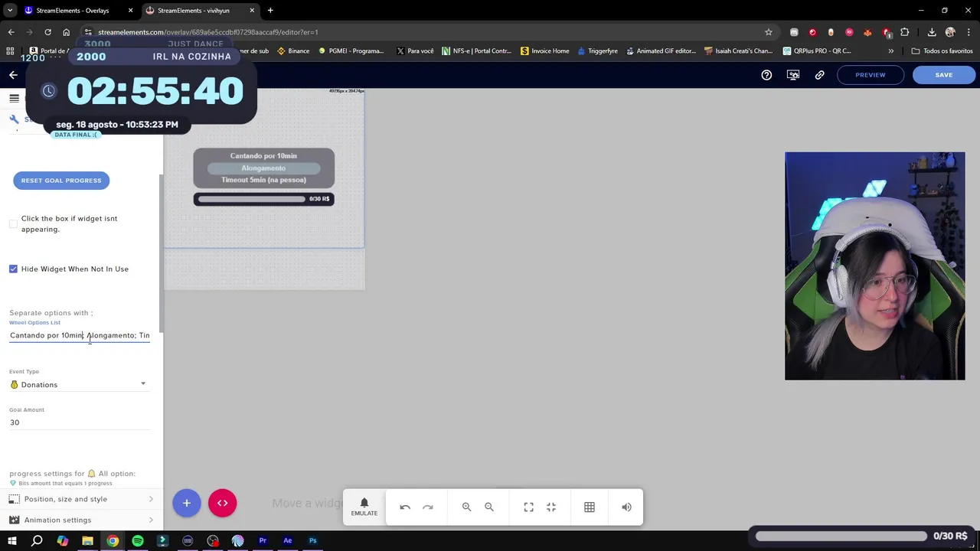This screenshot has width=980, height=551.
Task: Select the Alongamento option in the widget
Action: coord(263,168)
